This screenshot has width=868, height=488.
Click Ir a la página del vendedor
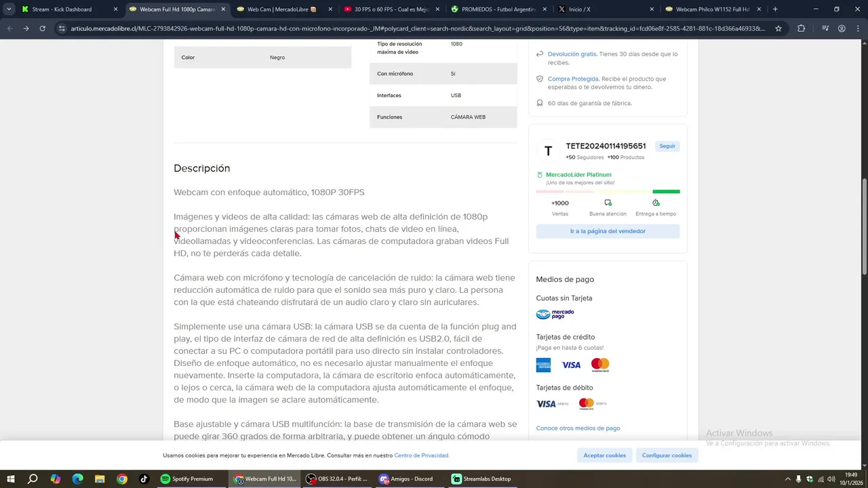pos(608,231)
